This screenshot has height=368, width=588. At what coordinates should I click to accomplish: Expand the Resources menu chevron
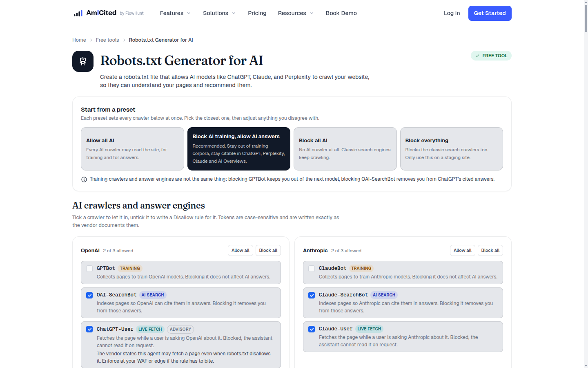(x=312, y=13)
